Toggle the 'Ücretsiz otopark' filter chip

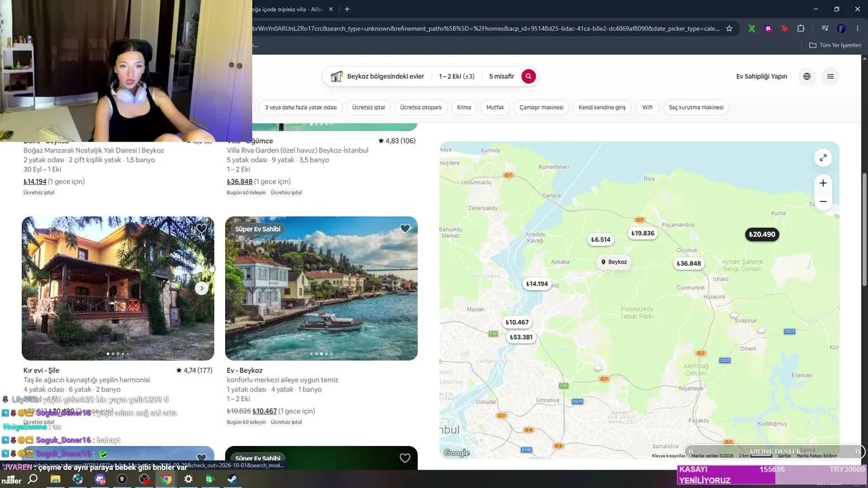421,107
